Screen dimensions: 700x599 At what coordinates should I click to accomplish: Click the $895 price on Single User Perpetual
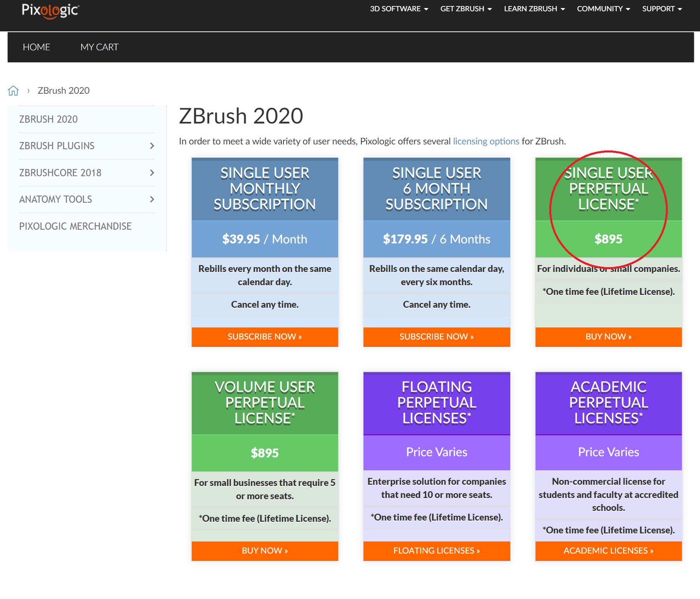pos(609,239)
